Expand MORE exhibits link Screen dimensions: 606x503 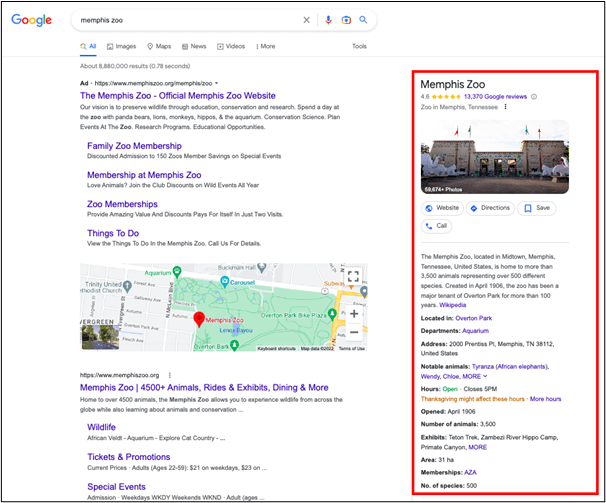coord(477,447)
